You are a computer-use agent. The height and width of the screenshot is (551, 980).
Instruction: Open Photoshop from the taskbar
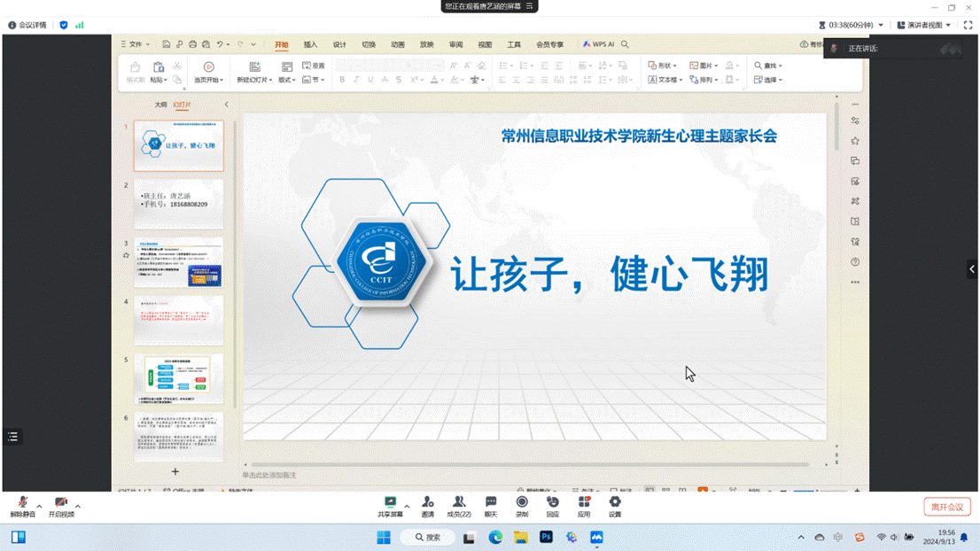tap(546, 537)
